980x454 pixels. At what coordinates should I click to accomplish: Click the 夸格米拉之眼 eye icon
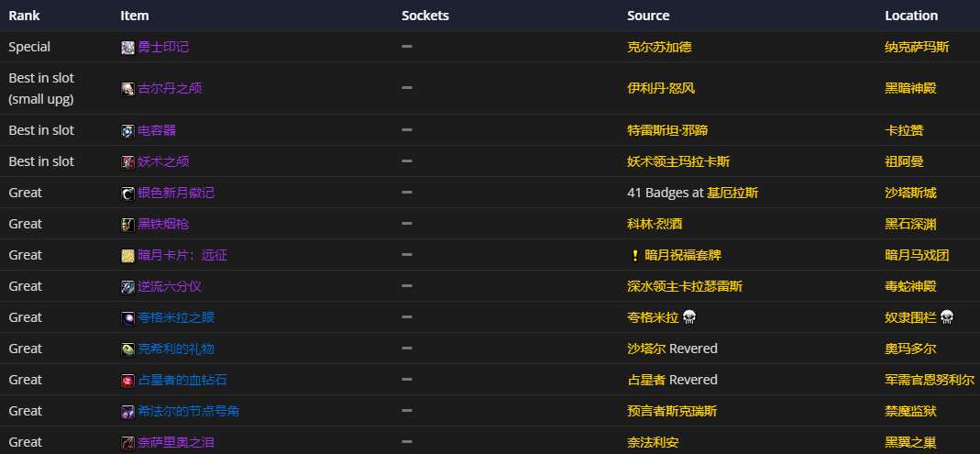click(x=127, y=317)
